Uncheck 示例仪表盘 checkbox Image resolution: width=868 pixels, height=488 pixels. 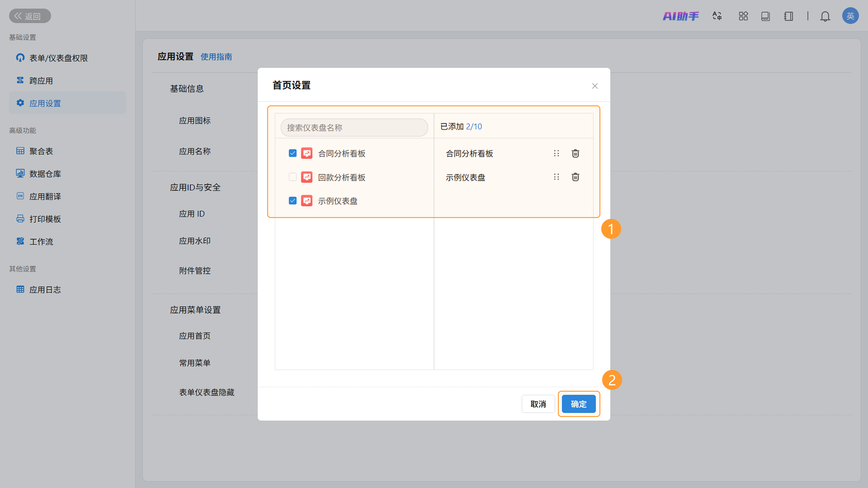coord(292,201)
